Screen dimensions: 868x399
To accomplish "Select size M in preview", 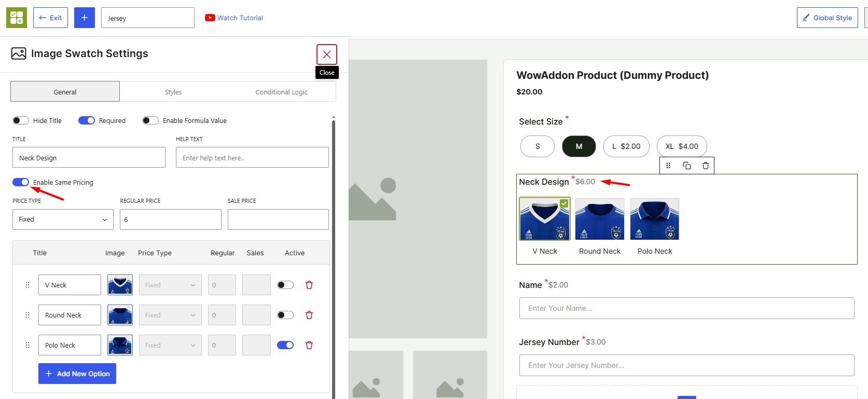I will tap(579, 146).
